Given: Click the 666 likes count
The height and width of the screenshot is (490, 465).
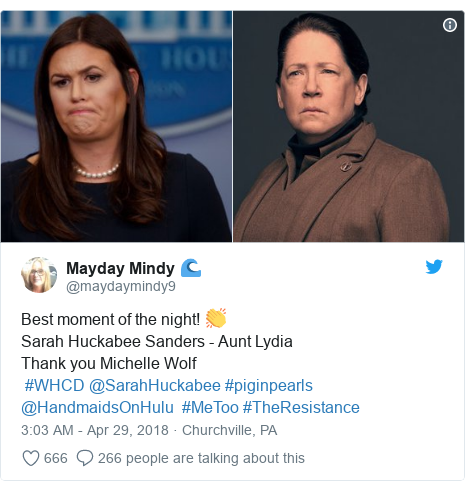Looking at the screenshot, I should pos(56,458).
